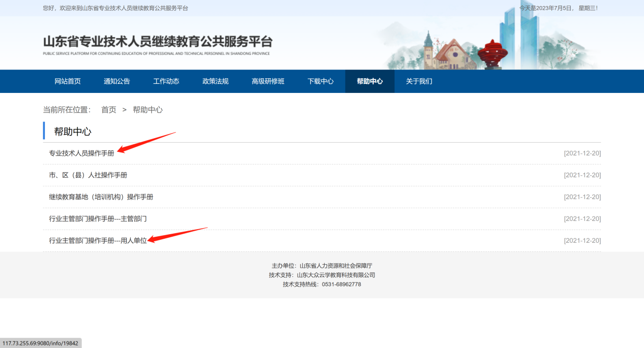Screen dimensions: 644x348
Task: Open the 行业主管部门操作手册---用人单位 manual
Action: click(x=99, y=240)
